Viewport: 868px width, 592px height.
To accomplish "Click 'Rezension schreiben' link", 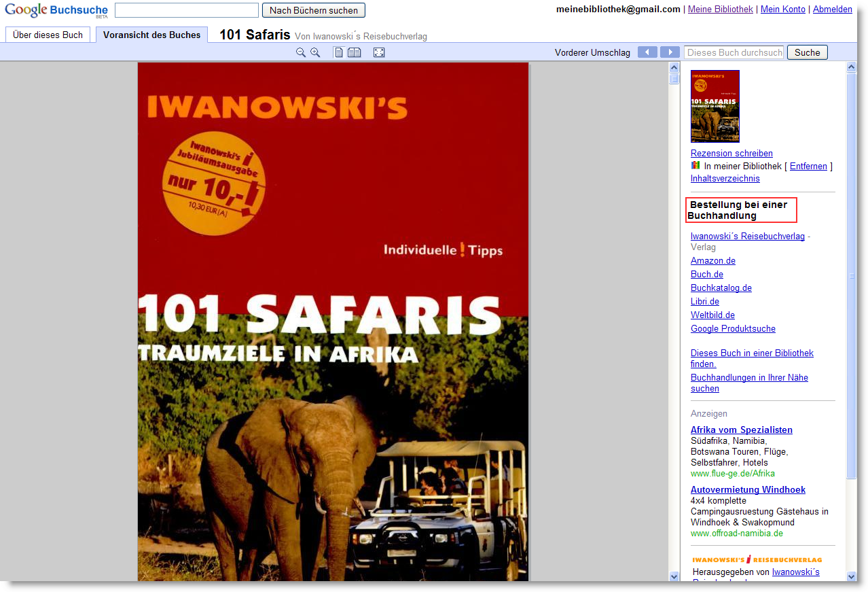I will (731, 153).
